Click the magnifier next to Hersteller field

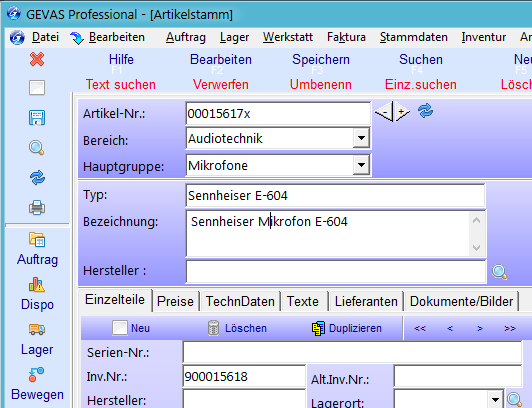499,272
